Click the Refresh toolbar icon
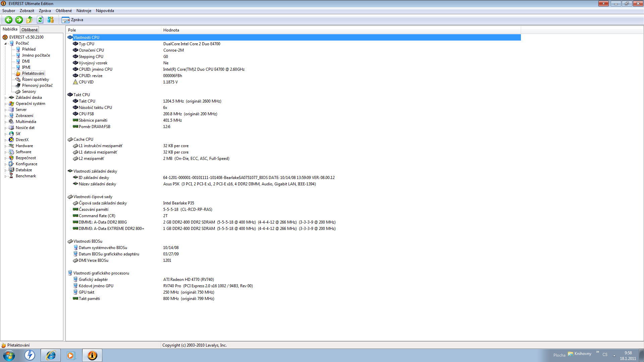This screenshot has height=362, width=644. [x=40, y=20]
